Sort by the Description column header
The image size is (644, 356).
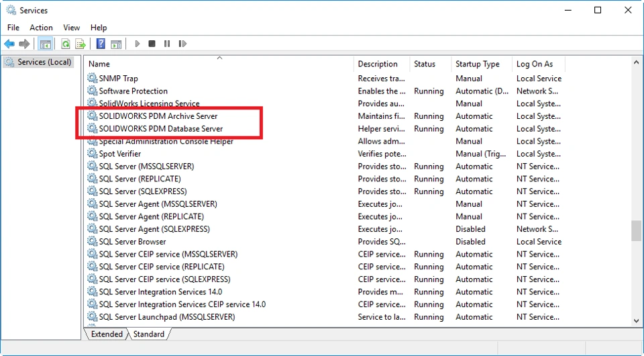coord(382,64)
